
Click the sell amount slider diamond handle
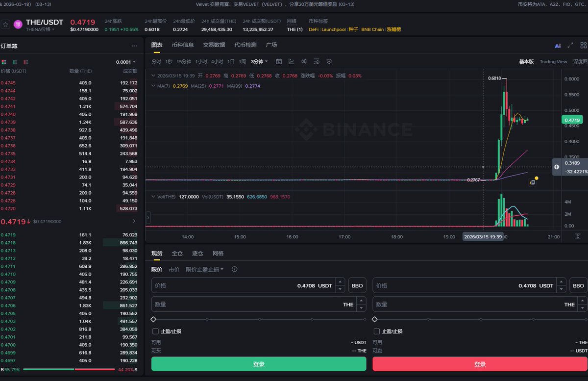(x=375, y=319)
